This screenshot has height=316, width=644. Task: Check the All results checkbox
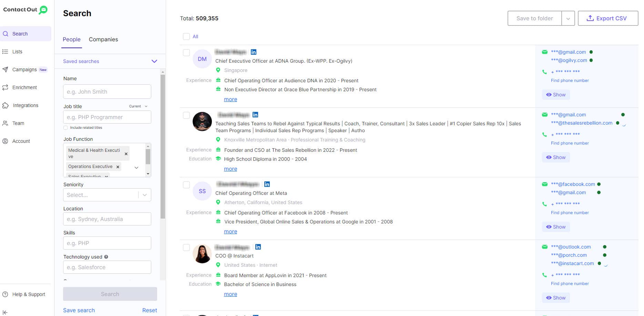click(186, 36)
